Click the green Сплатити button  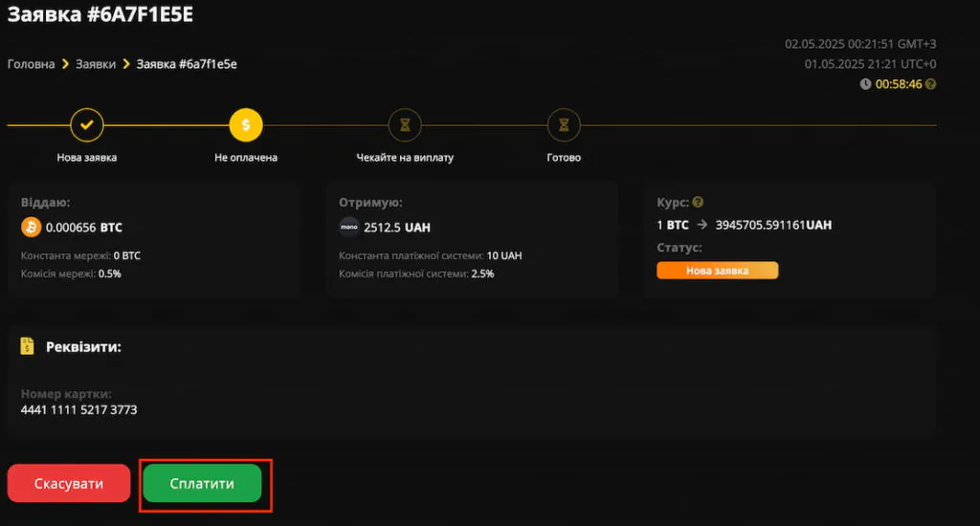coord(202,483)
